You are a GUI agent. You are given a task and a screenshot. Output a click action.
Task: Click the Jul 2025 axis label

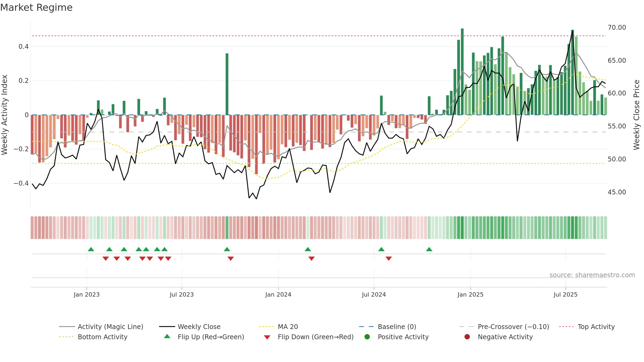(565, 294)
